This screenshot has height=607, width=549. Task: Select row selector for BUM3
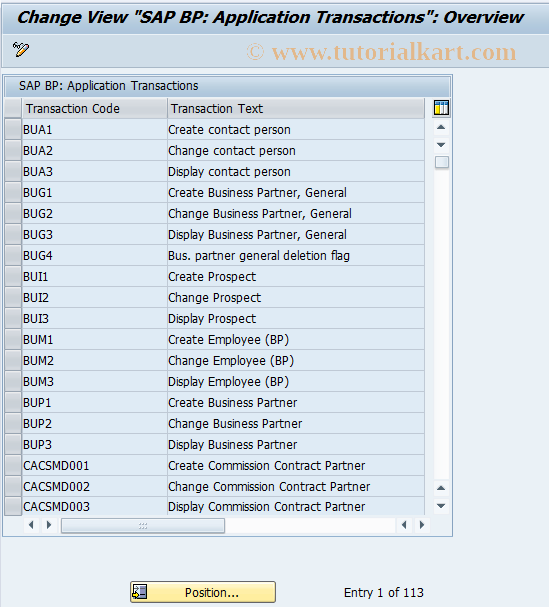[x=13, y=381]
